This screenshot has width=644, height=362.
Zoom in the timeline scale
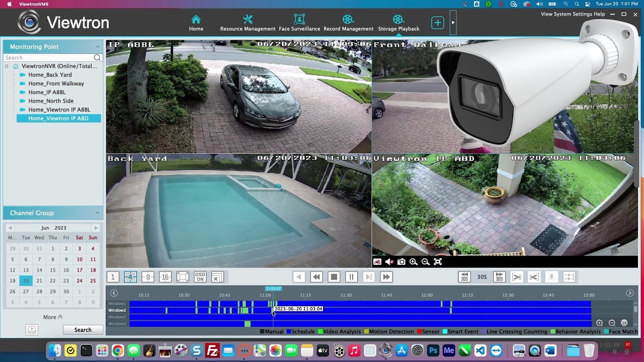[x=599, y=323]
